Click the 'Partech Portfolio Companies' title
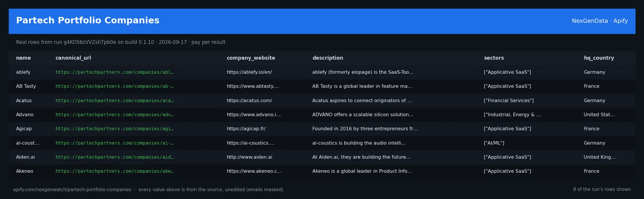Viewport: 644px width, 199px height. [x=88, y=20]
